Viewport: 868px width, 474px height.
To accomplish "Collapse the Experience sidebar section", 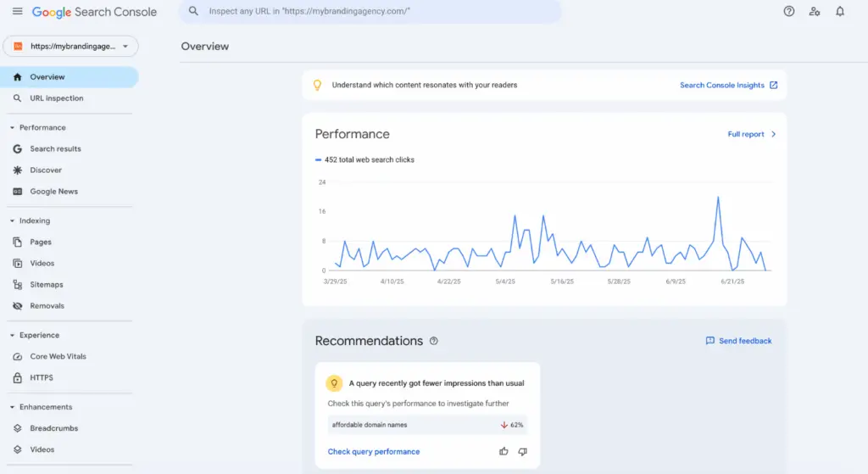I will point(12,336).
